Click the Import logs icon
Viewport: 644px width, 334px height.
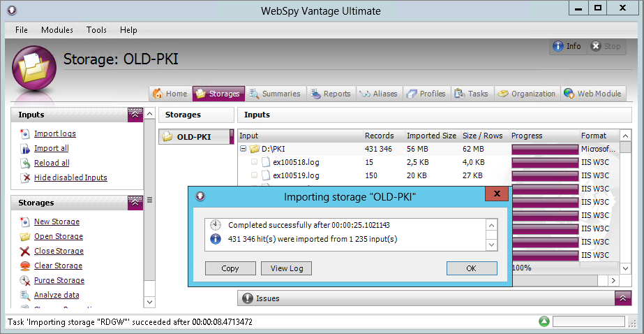pyautogui.click(x=25, y=133)
